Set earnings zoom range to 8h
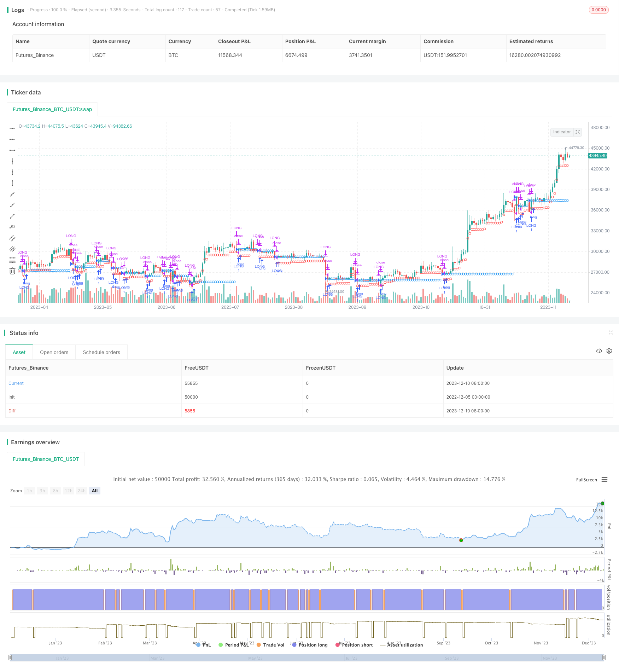Screen dimensions: 619x672 click(x=56, y=491)
